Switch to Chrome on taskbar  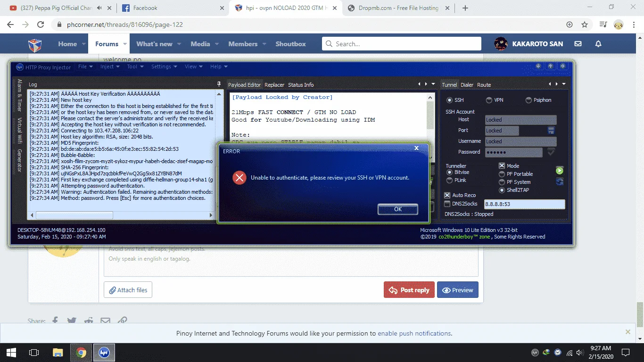click(x=81, y=352)
